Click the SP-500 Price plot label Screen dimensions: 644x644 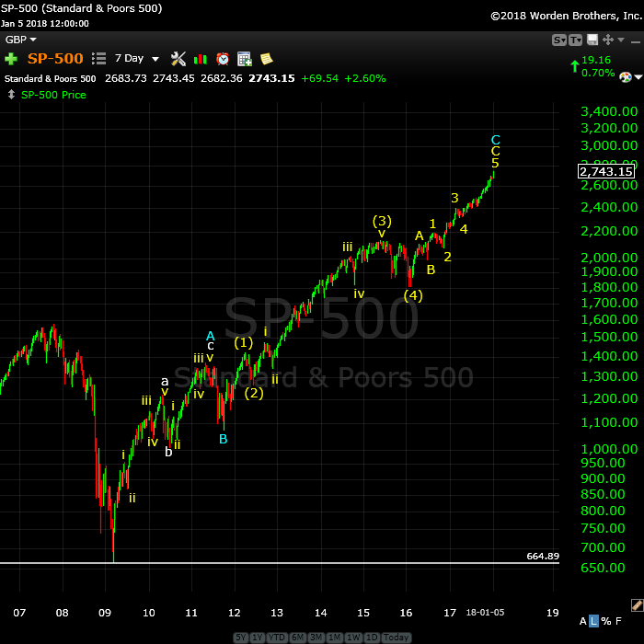[x=53, y=95]
